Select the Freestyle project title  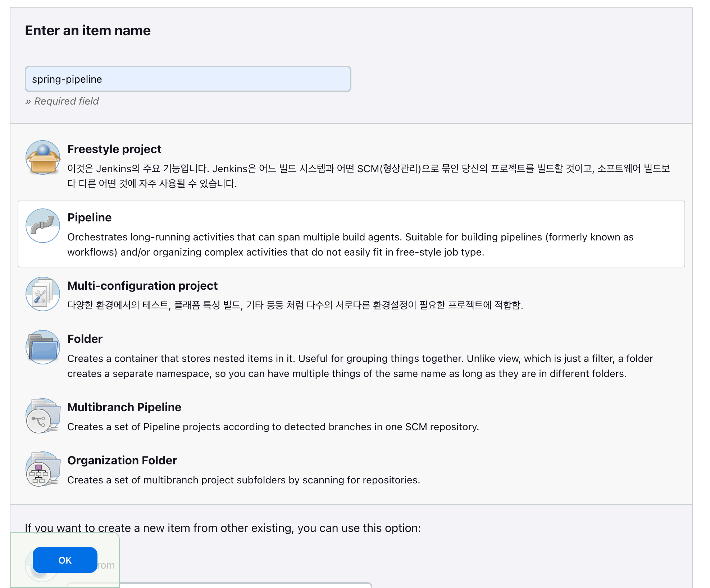click(114, 149)
